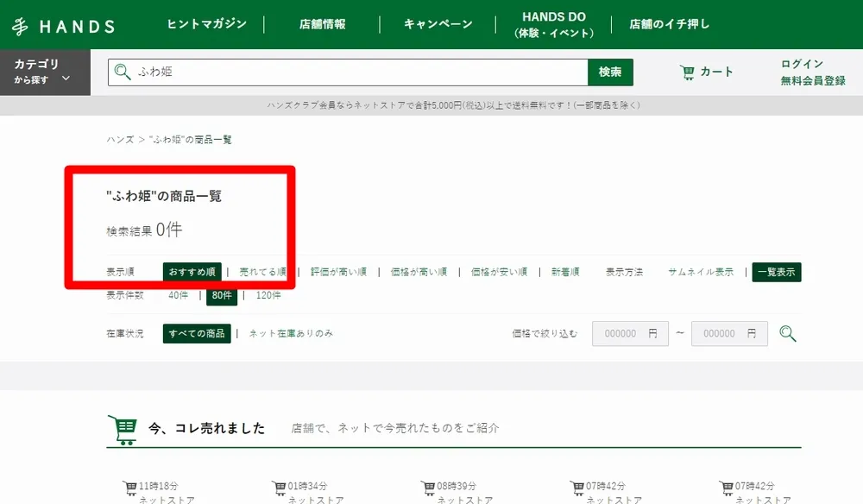Screen dimensions: 863x504
Task: Show 80件 per page
Action: pyautogui.click(x=222, y=295)
